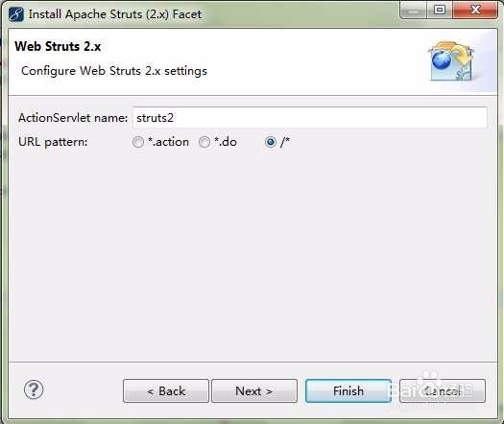Close the dialog with the red X
The image size is (504, 424).
click(475, 11)
